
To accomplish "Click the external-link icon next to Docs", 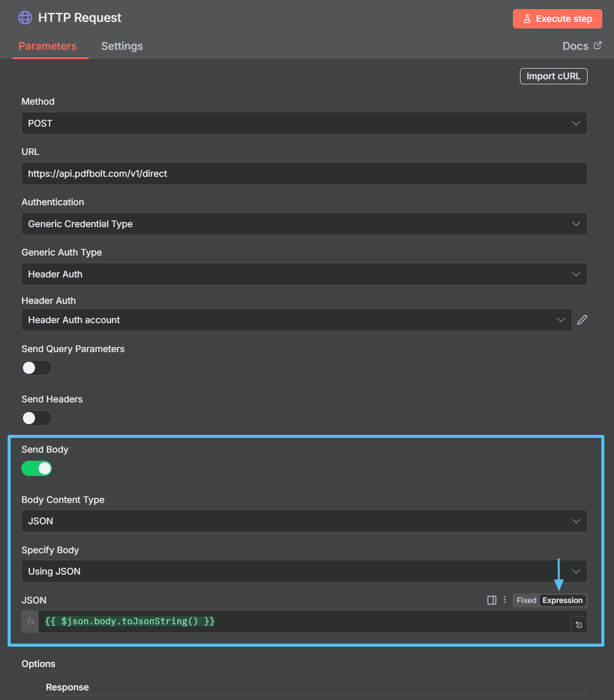I will (x=598, y=45).
